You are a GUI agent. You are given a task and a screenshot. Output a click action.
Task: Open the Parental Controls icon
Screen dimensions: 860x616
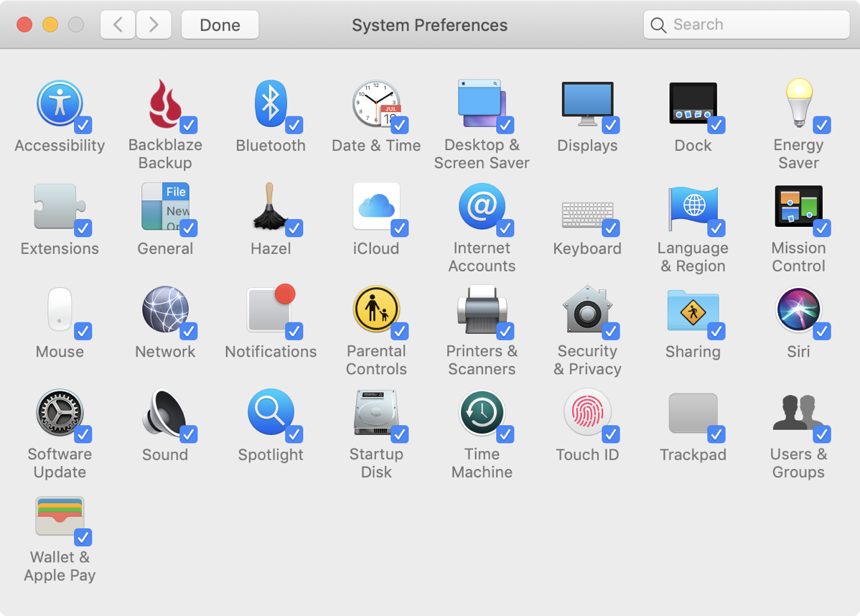(376, 309)
